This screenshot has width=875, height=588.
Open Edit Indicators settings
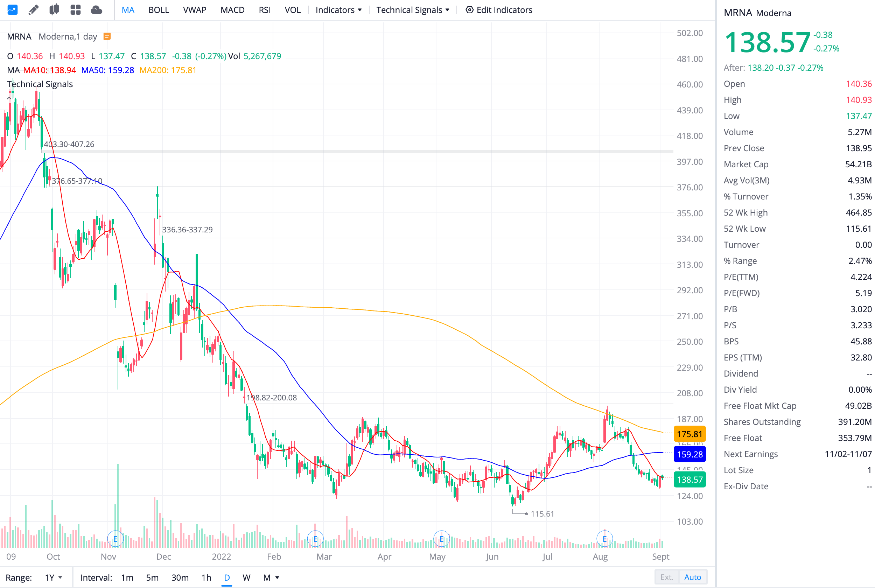coord(499,10)
